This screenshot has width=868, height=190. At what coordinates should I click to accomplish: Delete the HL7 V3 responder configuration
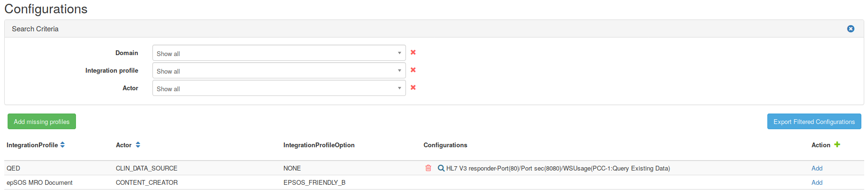pos(428,168)
